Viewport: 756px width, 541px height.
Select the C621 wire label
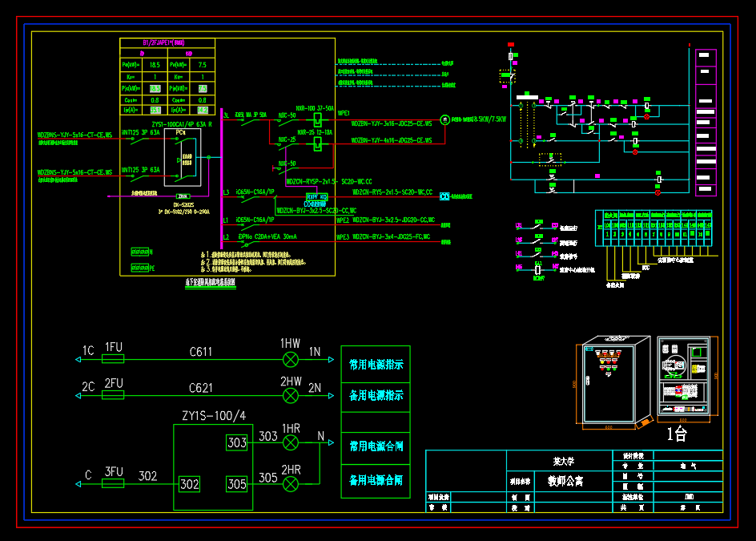pyautogui.click(x=200, y=388)
